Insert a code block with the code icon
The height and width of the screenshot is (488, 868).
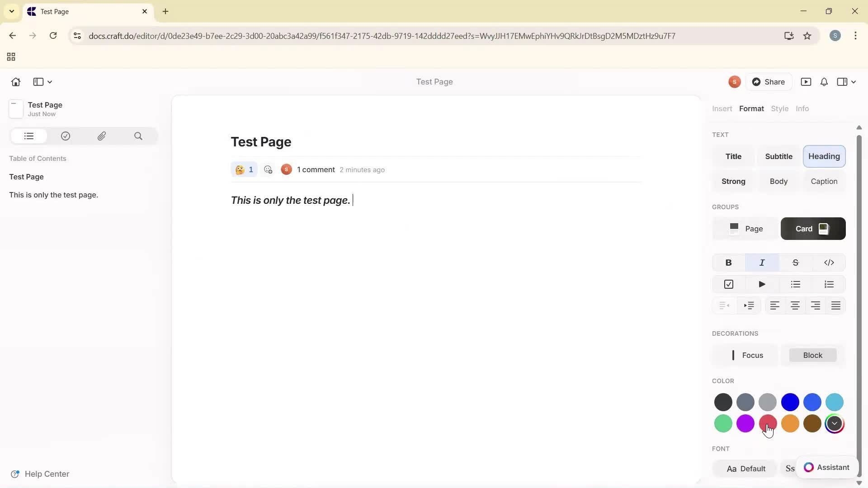pos(830,262)
